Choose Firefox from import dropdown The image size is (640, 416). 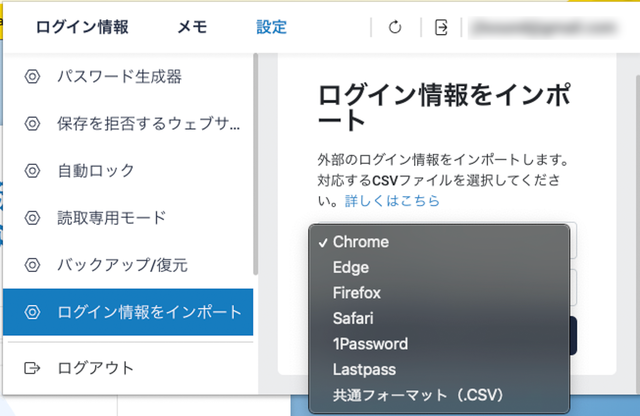coord(439,293)
